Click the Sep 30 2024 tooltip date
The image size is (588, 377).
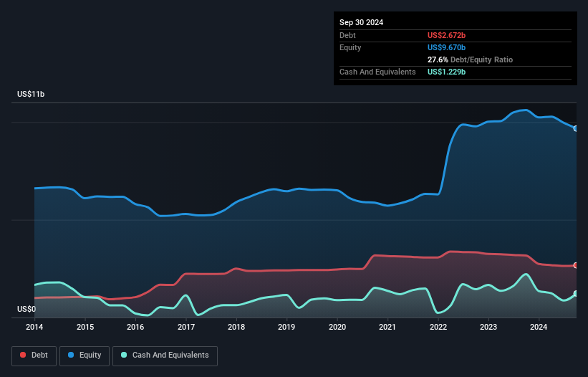pyautogui.click(x=361, y=22)
